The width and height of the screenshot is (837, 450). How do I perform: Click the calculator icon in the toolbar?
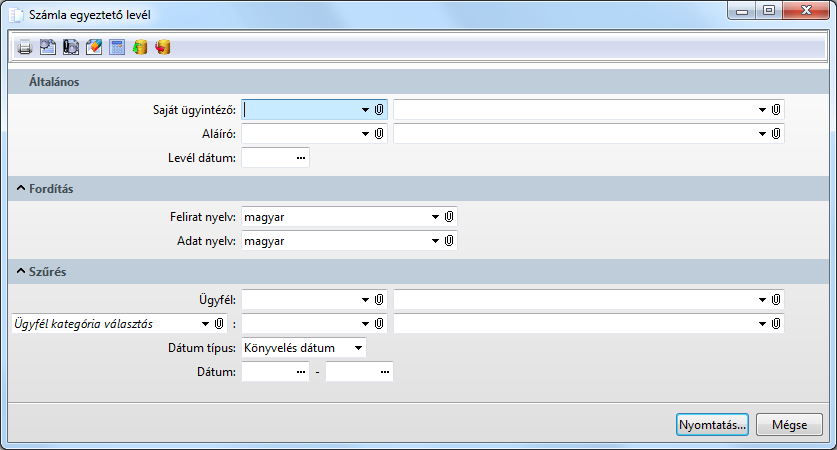click(x=117, y=47)
